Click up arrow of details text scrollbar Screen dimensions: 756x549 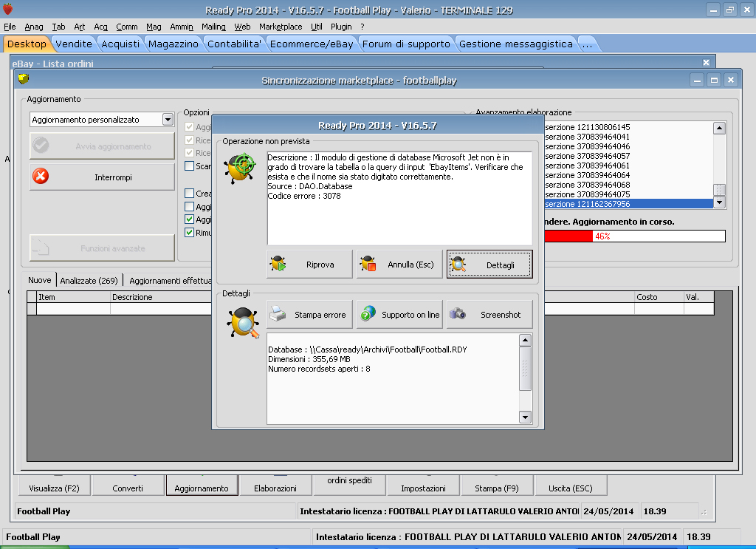click(x=525, y=340)
